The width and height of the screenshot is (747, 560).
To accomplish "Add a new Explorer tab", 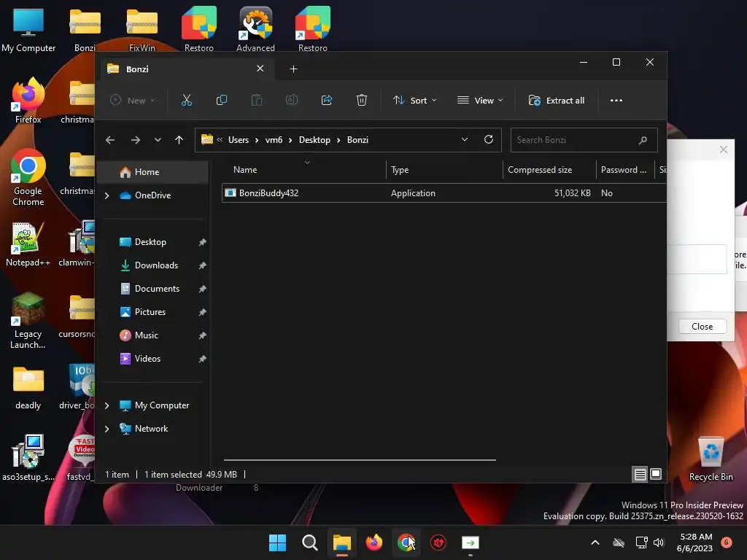I will click(293, 69).
